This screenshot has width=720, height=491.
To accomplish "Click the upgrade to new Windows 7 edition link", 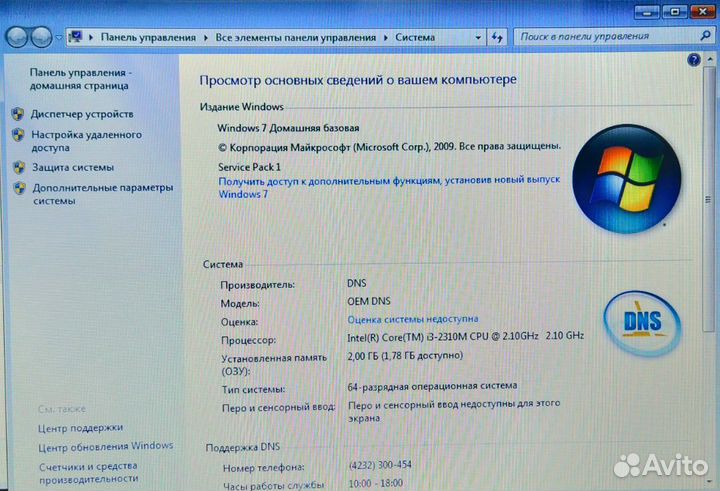I will [x=389, y=187].
